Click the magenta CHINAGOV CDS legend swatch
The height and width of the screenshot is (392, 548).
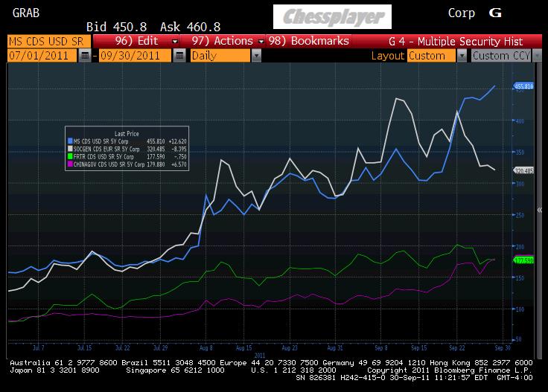tap(69, 165)
